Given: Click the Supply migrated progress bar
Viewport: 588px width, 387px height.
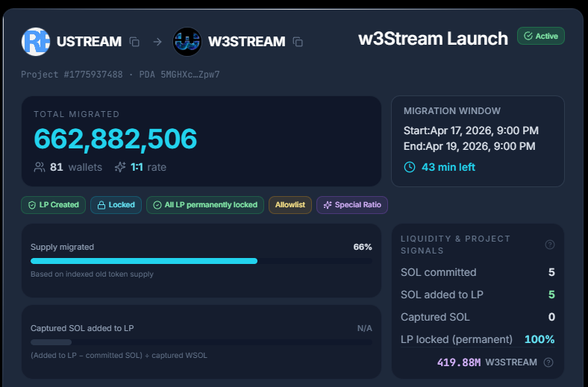Looking at the screenshot, I should click(201, 261).
